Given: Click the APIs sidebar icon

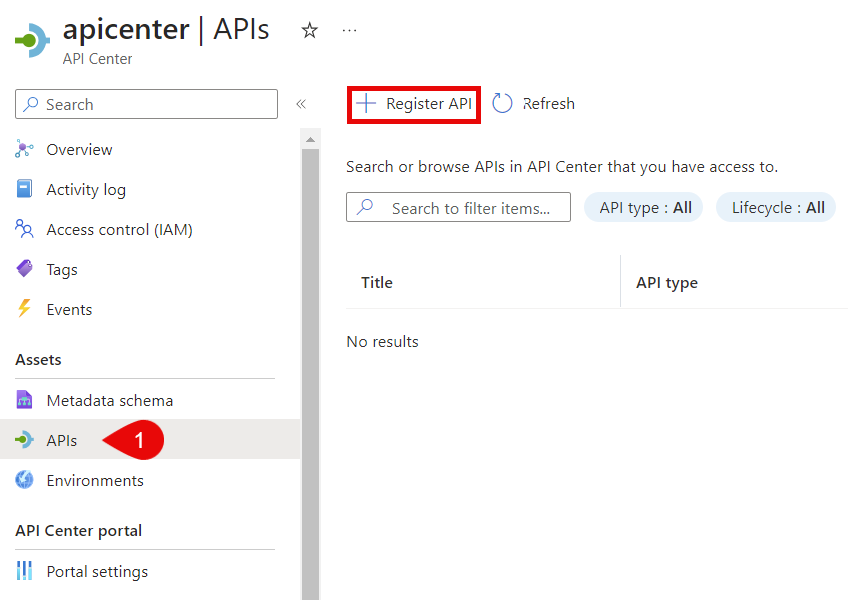Looking at the screenshot, I should pos(24,439).
